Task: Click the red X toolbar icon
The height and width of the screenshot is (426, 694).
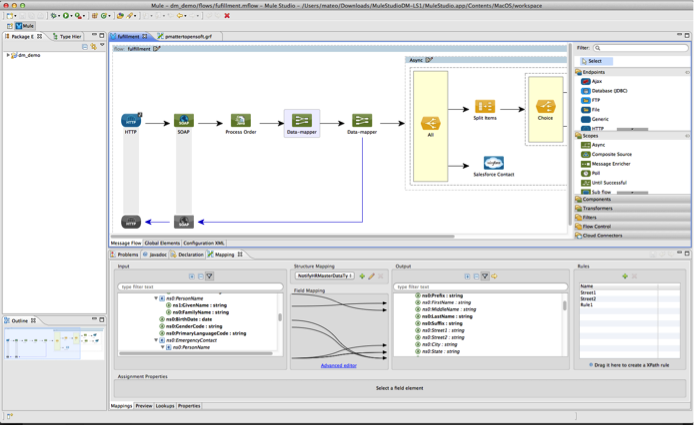Action: click(x=227, y=15)
